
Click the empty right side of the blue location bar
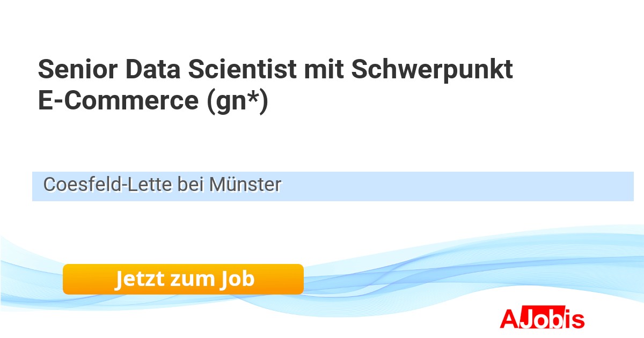(483, 186)
